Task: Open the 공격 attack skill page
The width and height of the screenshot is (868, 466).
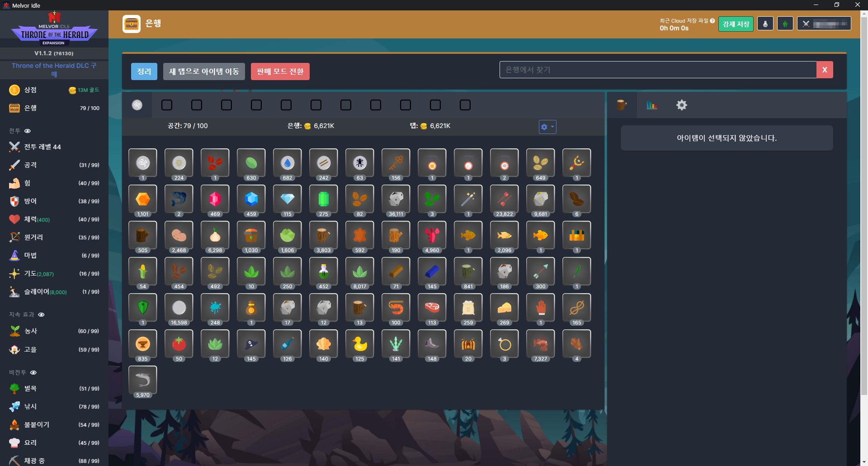Action: [54, 165]
